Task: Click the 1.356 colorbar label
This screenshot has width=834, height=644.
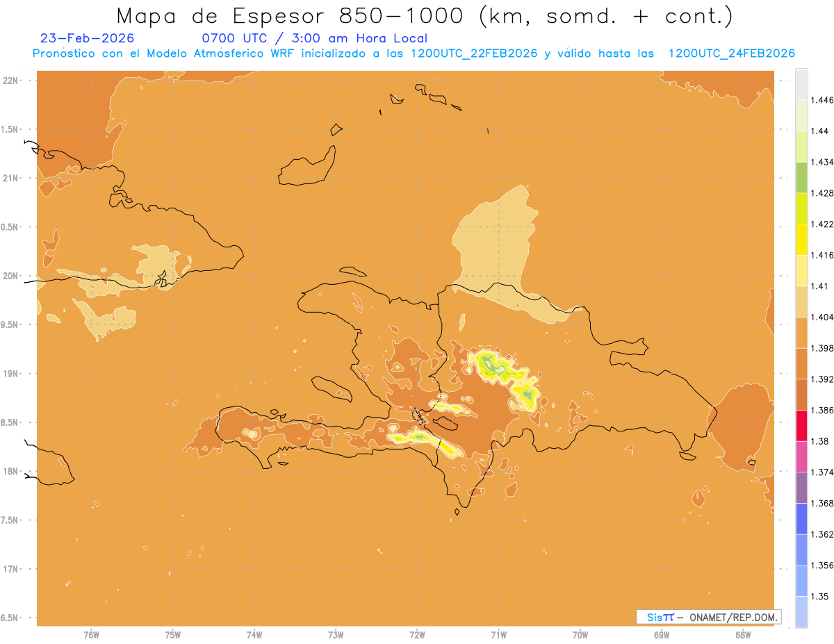Action: tap(823, 565)
